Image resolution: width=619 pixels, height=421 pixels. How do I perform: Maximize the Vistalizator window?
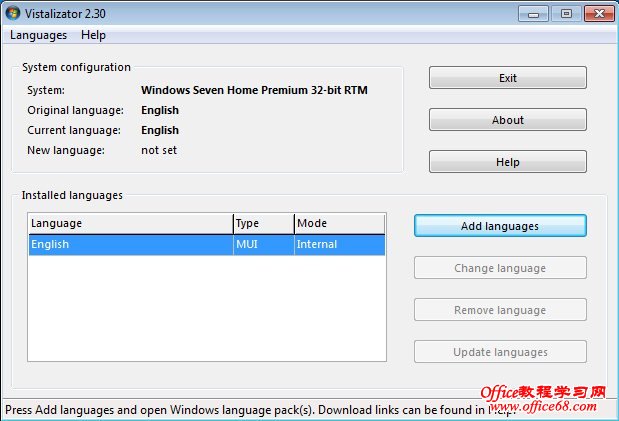coord(566,14)
